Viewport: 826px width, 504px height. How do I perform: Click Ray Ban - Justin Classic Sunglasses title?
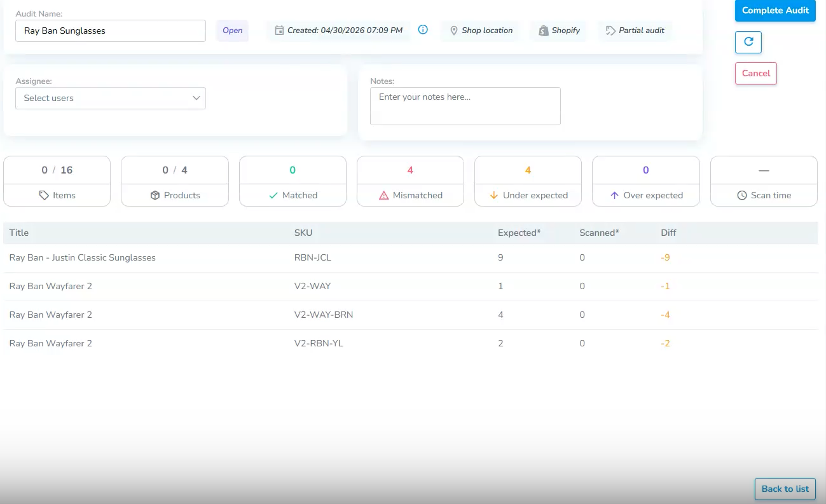[x=83, y=257]
